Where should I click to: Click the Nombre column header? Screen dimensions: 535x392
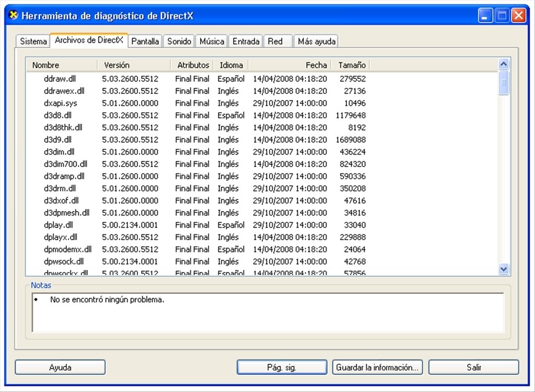(62, 65)
